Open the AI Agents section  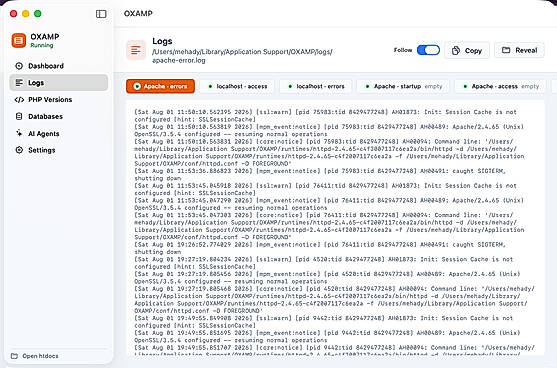pos(59,133)
